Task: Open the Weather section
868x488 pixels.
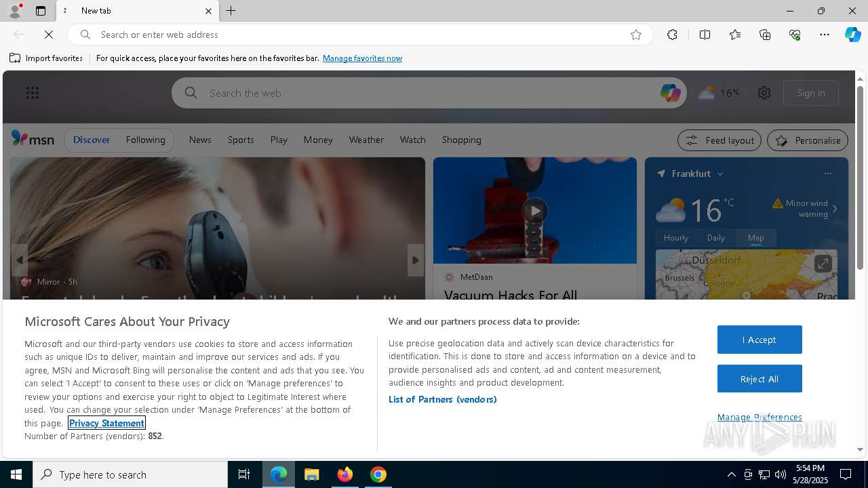Action: tap(366, 140)
